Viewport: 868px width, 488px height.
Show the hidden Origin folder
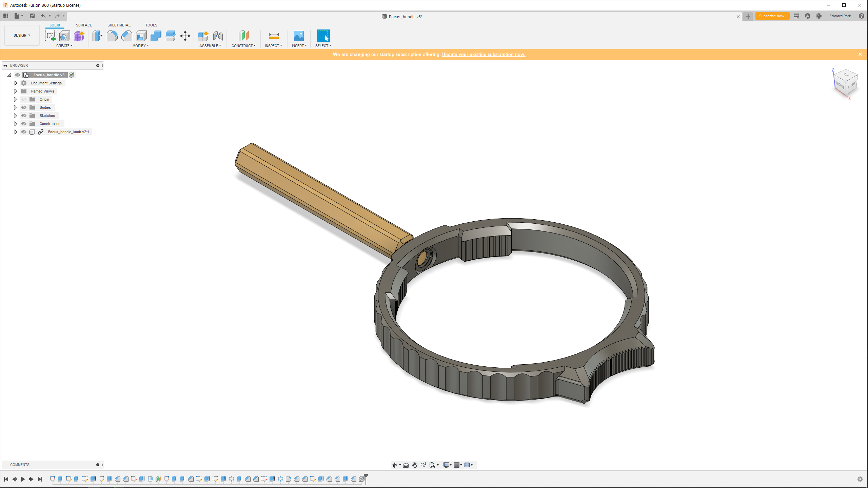pos(24,99)
